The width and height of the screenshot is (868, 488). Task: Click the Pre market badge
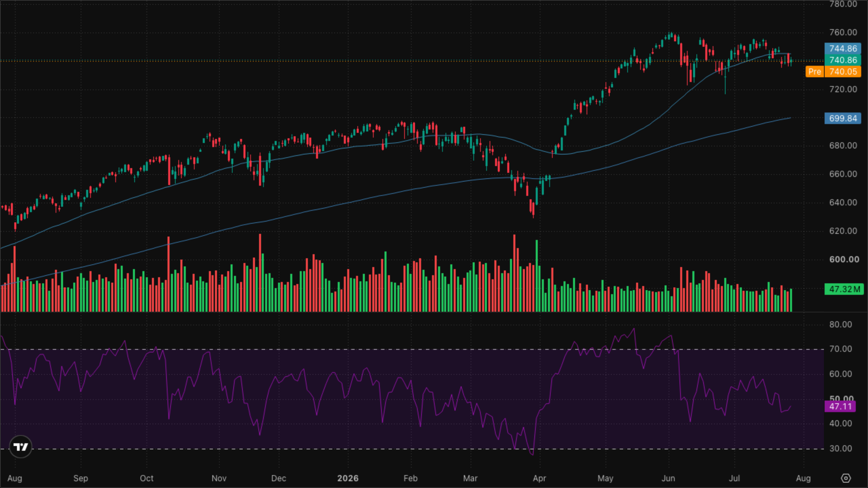coord(814,72)
